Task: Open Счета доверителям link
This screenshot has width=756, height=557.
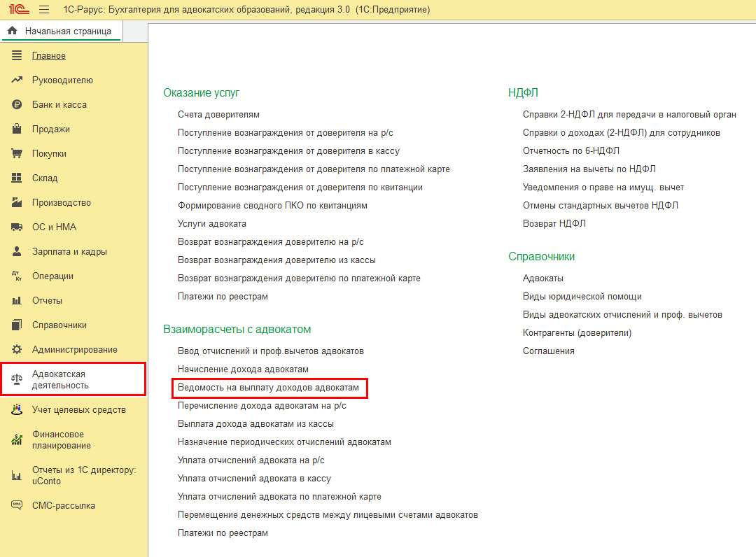Action: coord(218,115)
